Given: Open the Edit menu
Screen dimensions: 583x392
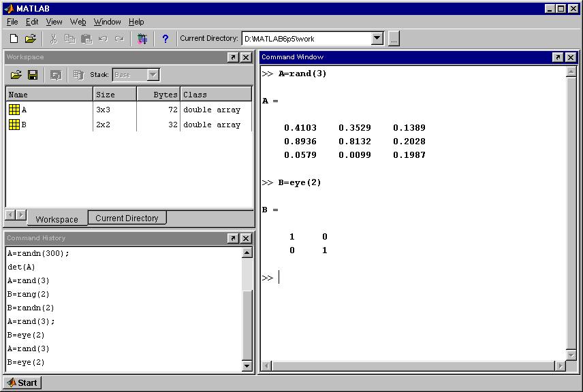Looking at the screenshot, I should click(x=32, y=22).
